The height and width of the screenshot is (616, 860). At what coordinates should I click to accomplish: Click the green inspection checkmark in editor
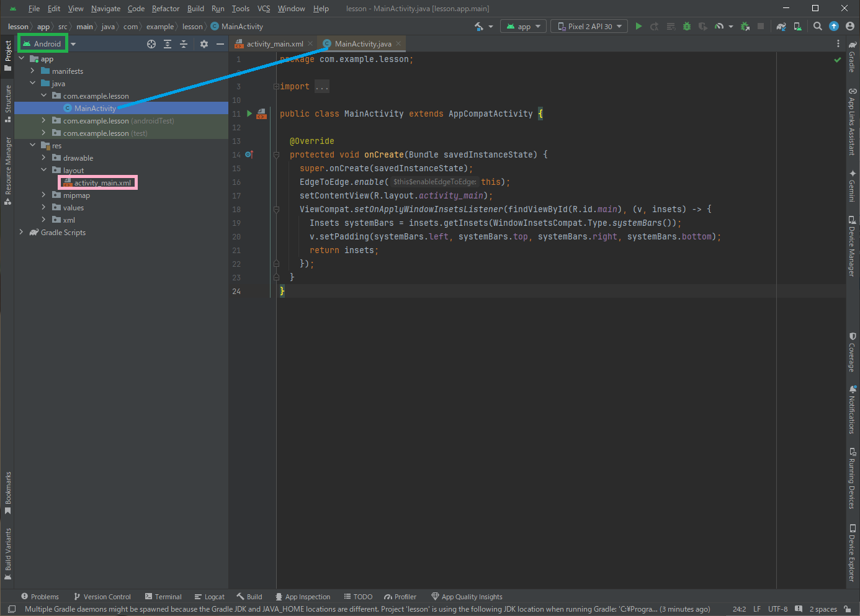coord(838,60)
